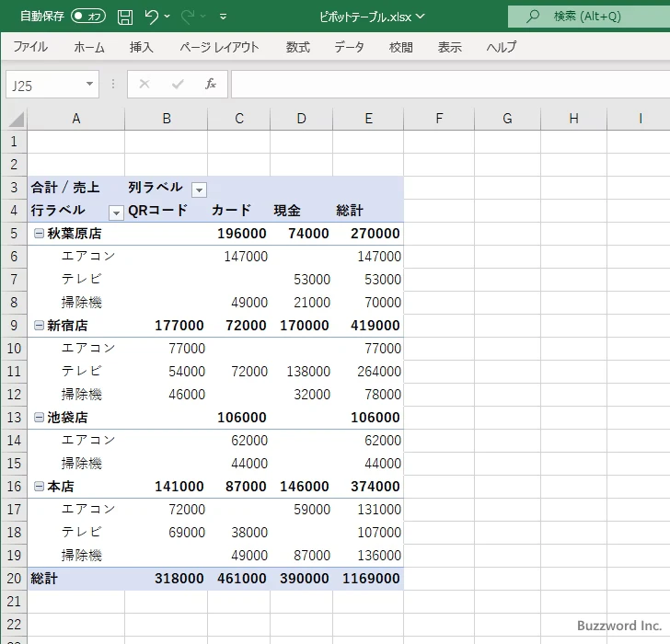Select the cell with value 270000

pyautogui.click(x=368, y=234)
